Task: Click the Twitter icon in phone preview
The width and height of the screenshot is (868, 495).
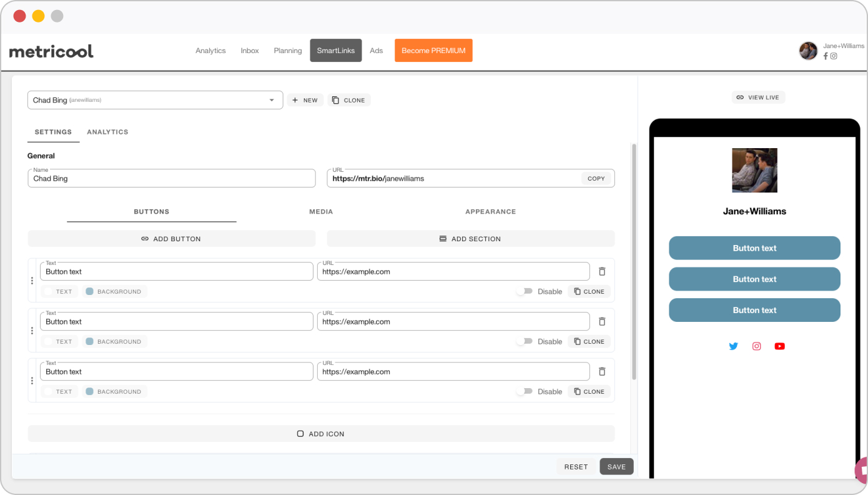Action: click(734, 346)
